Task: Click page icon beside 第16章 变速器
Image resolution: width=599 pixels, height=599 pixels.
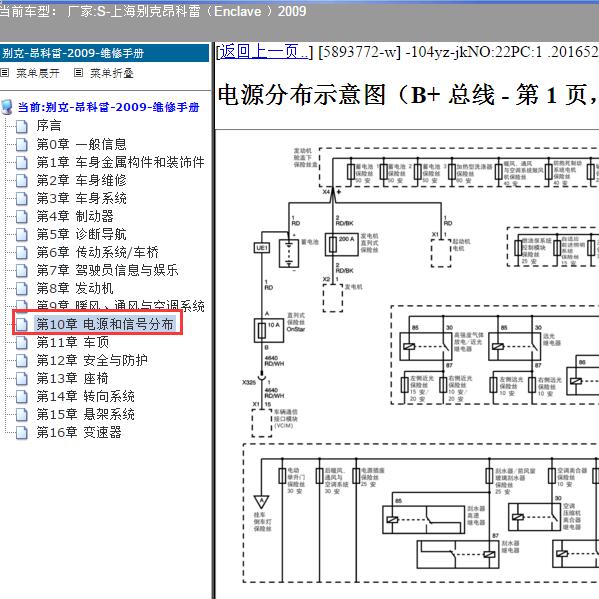Action: (22, 432)
